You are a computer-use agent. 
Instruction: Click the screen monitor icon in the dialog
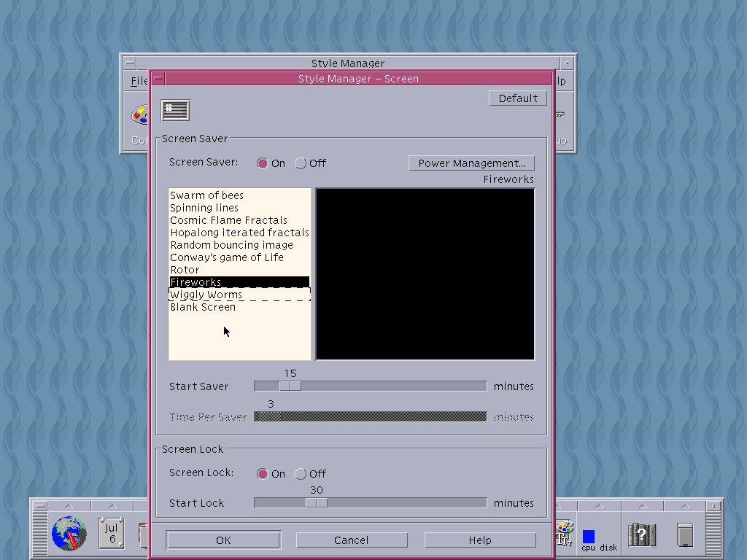pos(175,111)
